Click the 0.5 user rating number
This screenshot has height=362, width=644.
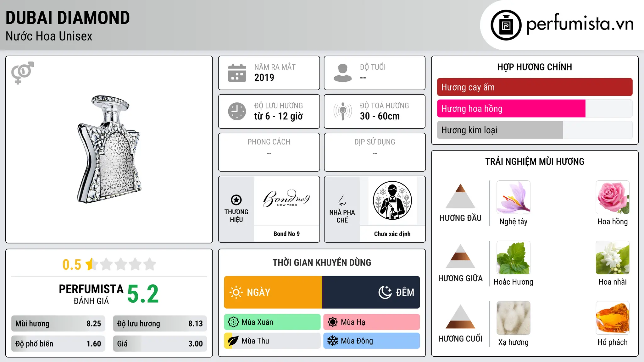click(x=72, y=265)
